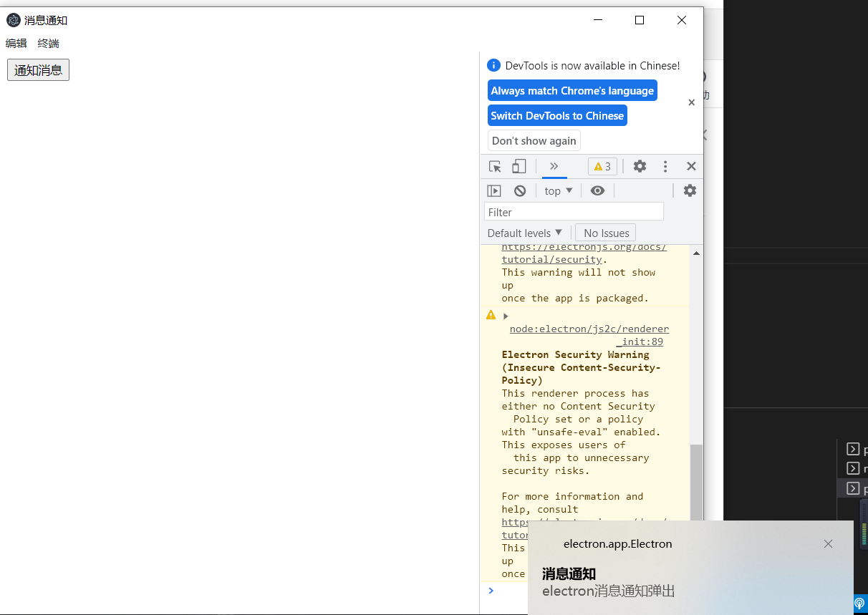Open the 编辑 menu

tap(16, 43)
